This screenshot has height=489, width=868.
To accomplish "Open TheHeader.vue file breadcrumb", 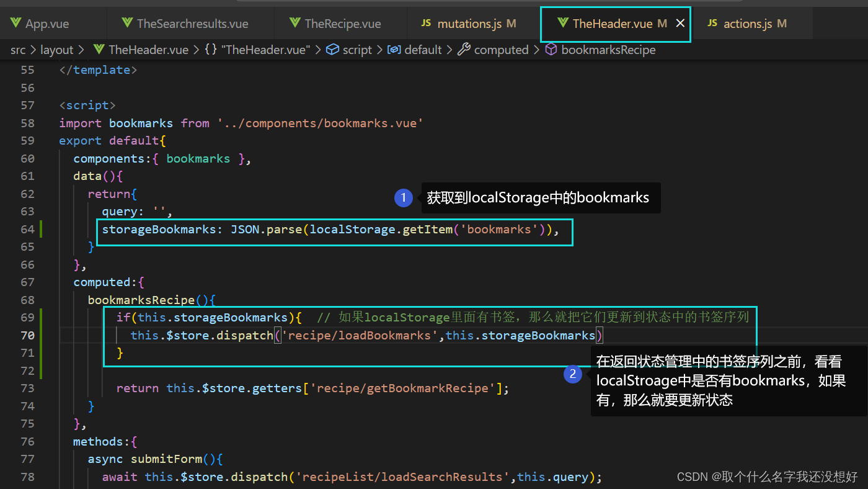I will click(148, 50).
